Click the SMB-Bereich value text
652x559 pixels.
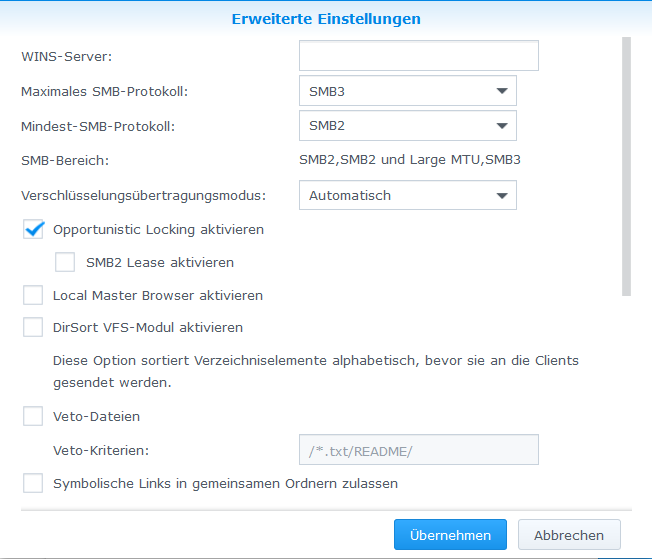pyautogui.click(x=410, y=160)
